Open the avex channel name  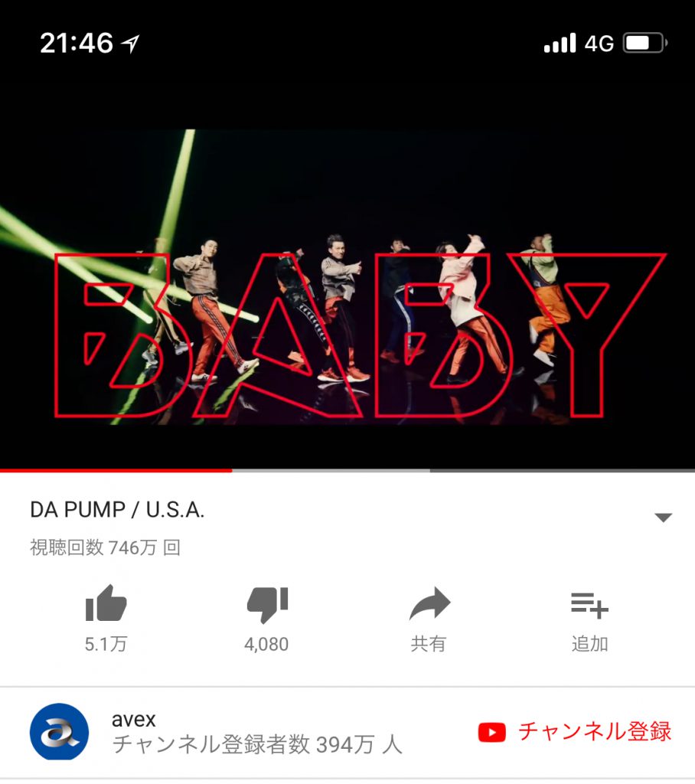coord(133,720)
